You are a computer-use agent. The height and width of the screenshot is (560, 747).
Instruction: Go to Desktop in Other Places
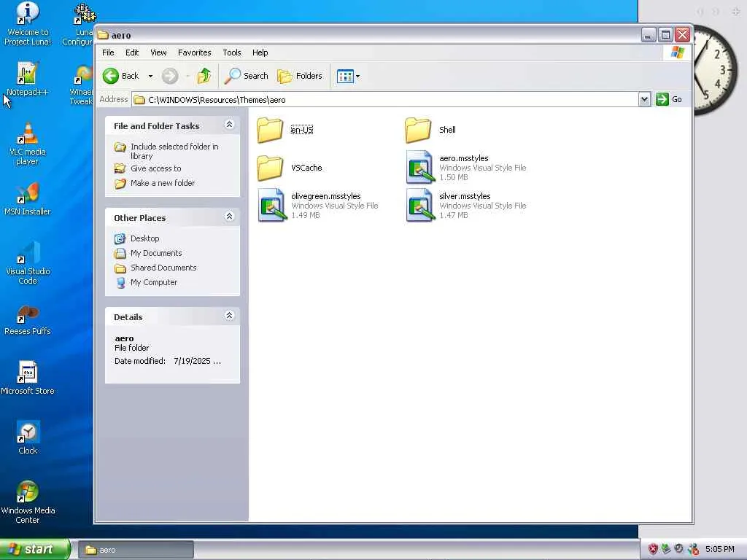[145, 238]
